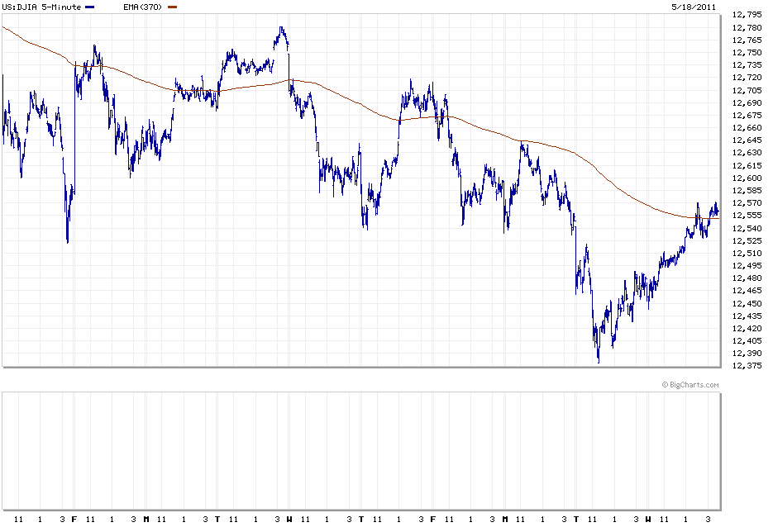The width and height of the screenshot is (773, 532).
Task: Select the brown EMA legend swatch
Action: 172,7
